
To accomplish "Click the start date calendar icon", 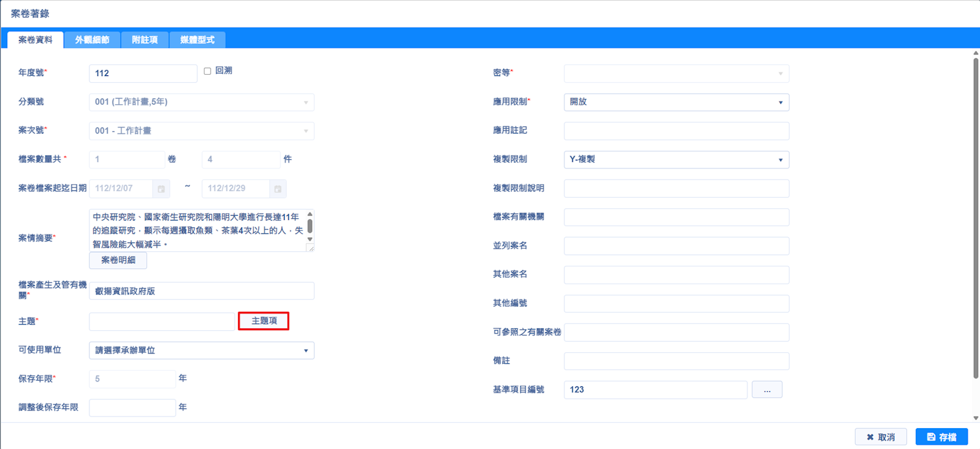I will tap(161, 189).
